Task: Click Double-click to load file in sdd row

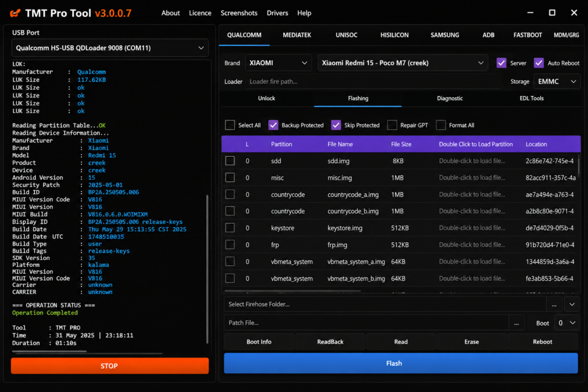Action: pyautogui.click(x=472, y=161)
